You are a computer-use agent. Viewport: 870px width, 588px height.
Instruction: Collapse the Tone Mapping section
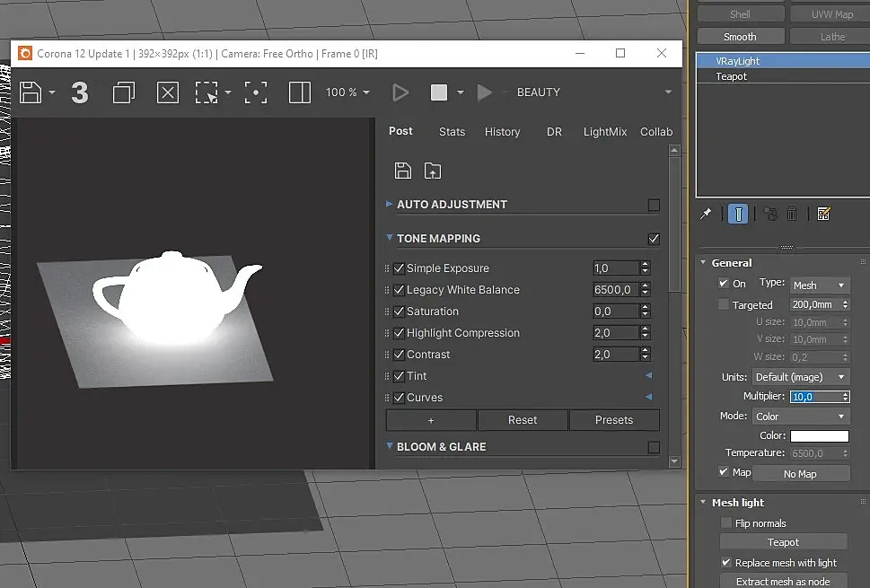click(390, 239)
